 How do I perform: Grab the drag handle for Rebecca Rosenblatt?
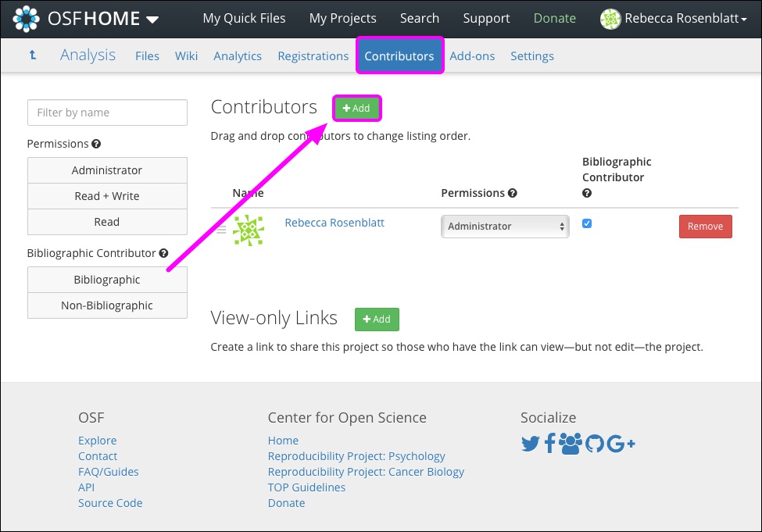pos(221,230)
